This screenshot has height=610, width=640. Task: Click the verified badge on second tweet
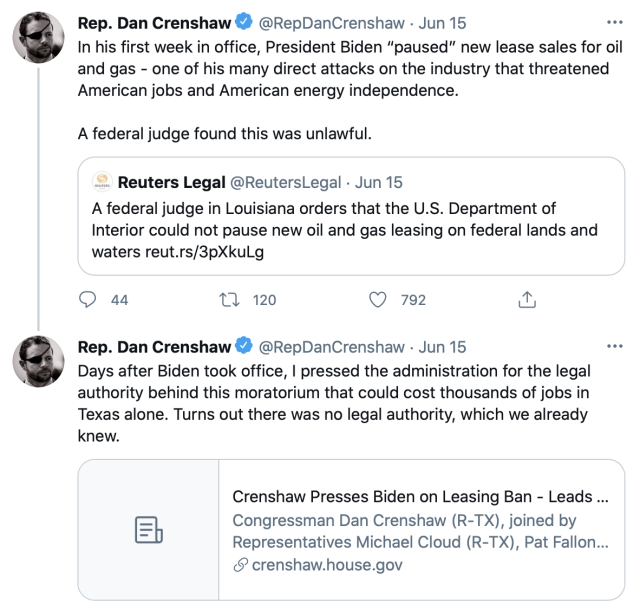tap(243, 347)
